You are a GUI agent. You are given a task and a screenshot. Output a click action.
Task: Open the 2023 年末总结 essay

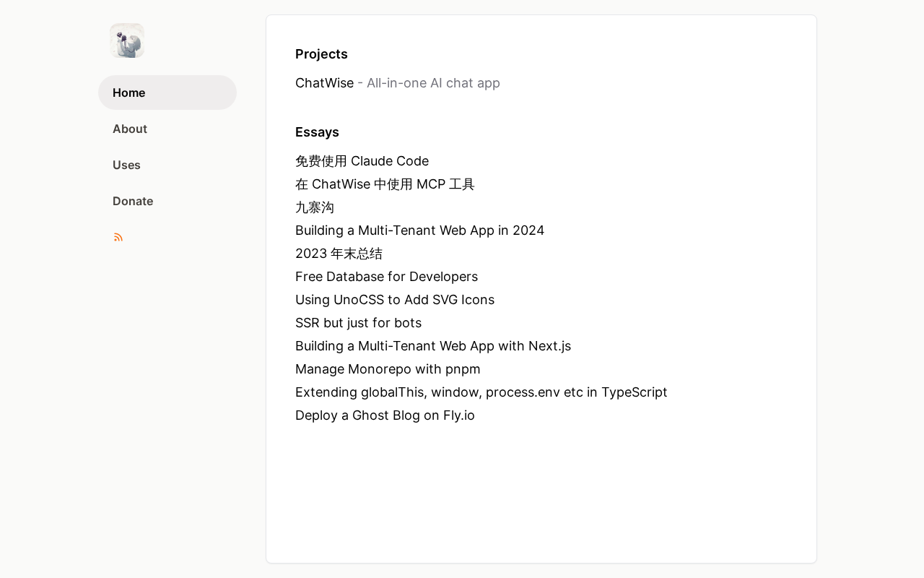[x=339, y=254]
